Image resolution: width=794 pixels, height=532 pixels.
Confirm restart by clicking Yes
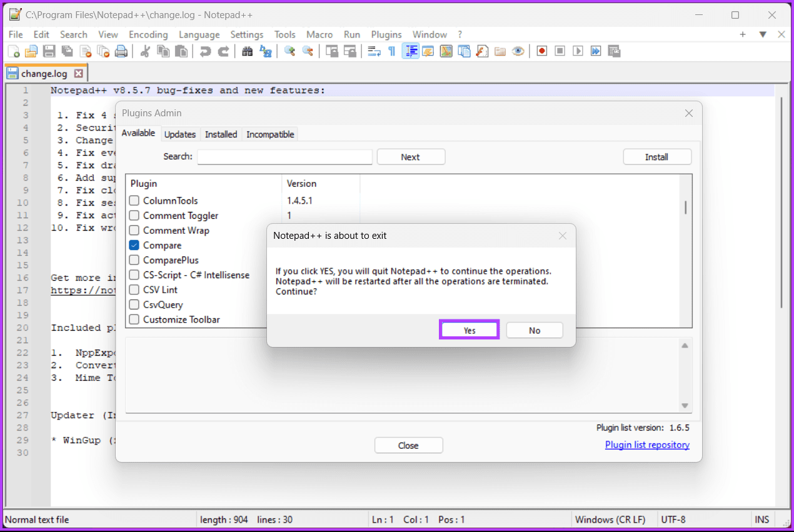(469, 329)
